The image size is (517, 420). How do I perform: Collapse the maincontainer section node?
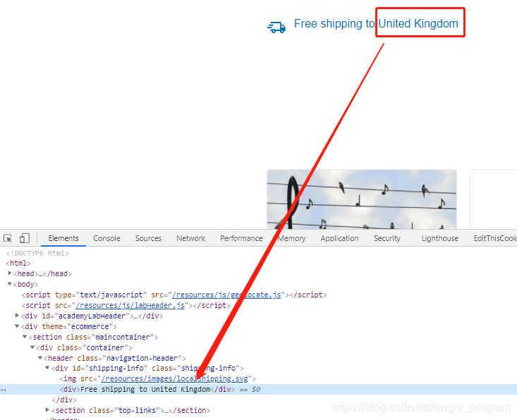[25, 337]
